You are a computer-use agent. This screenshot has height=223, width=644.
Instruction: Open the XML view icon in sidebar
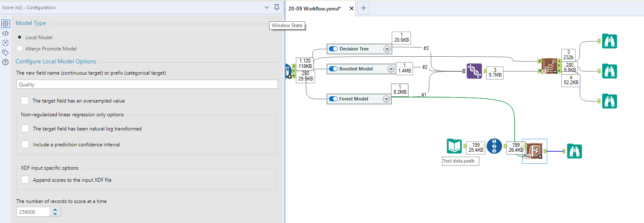pos(5,33)
